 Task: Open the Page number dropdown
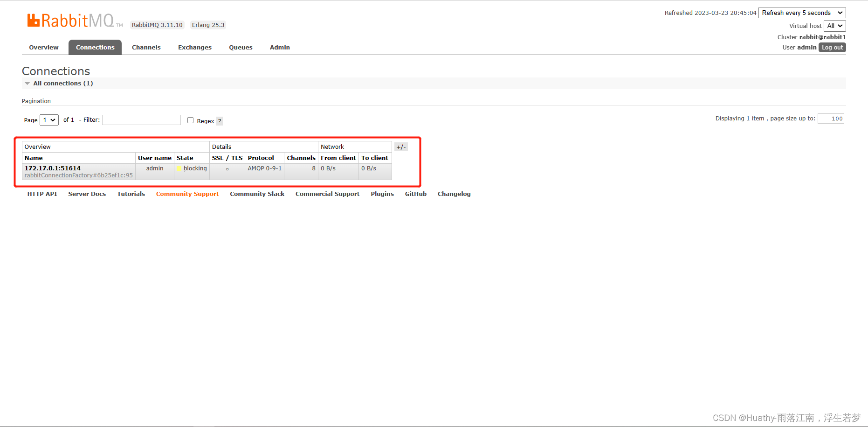point(49,120)
